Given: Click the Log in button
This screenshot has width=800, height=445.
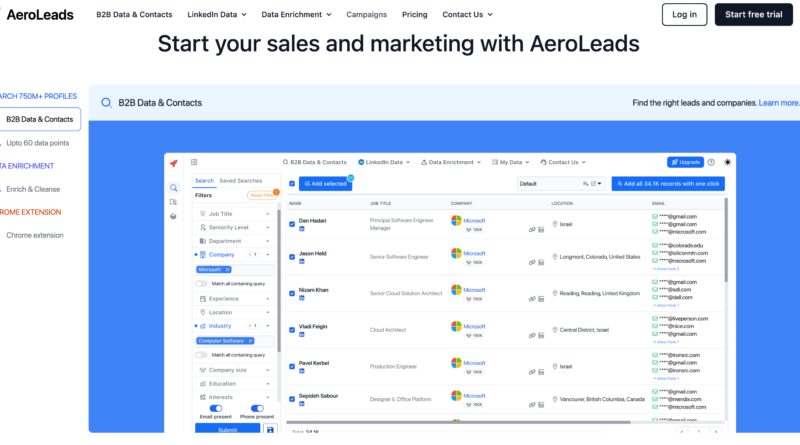Looking at the screenshot, I should pyautogui.click(x=684, y=14).
